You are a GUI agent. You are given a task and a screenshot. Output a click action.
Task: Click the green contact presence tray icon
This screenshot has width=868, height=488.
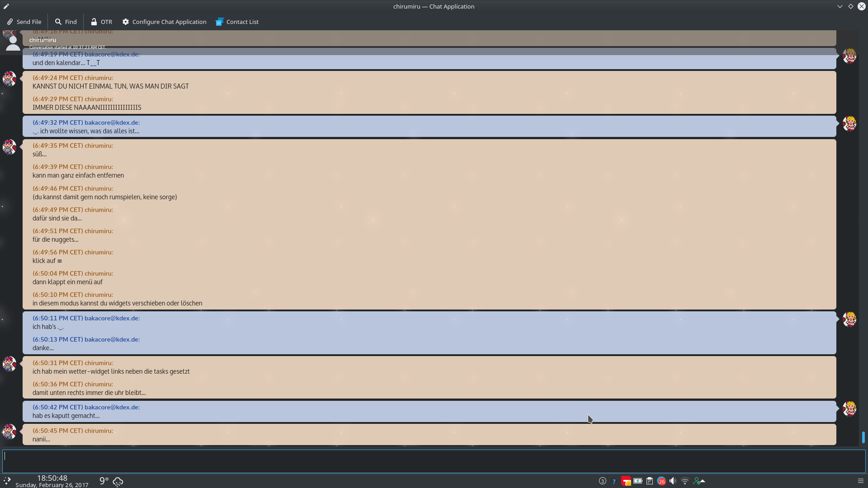[x=696, y=481]
